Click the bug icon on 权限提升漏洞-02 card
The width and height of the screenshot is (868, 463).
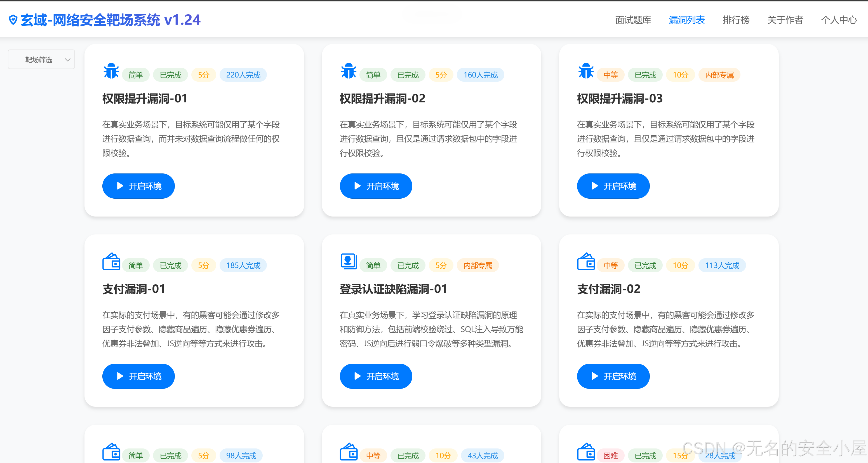(349, 71)
